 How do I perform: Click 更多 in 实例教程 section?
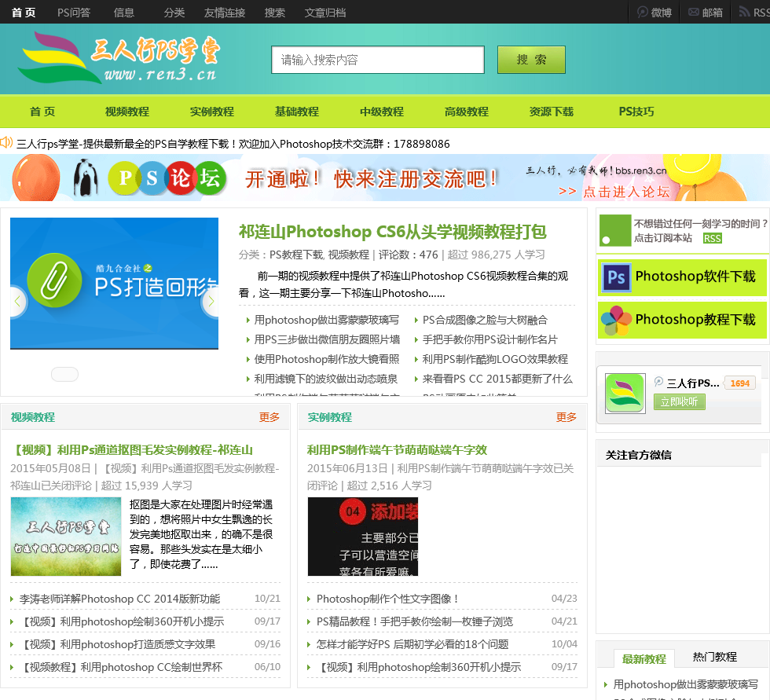566,417
